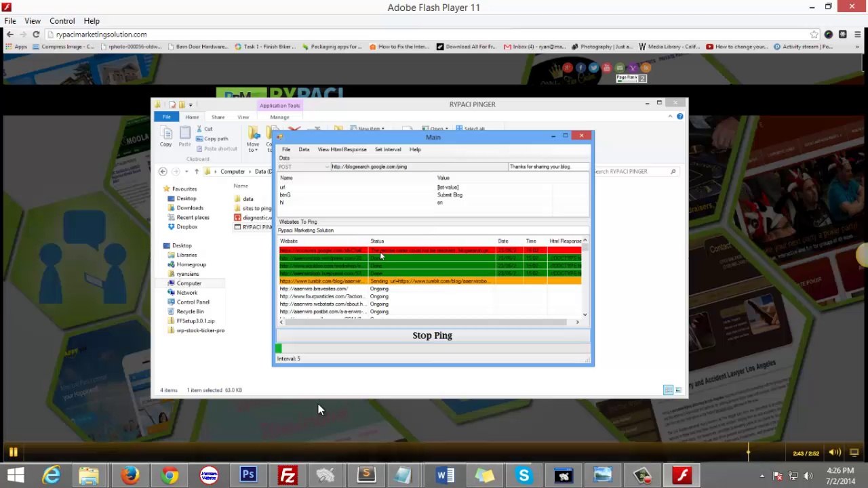
Task: Click the Copy ribbon icon
Action: 165,136
